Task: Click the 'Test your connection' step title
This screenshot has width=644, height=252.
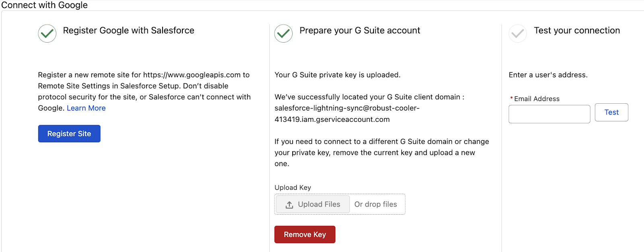Action: pos(576,31)
